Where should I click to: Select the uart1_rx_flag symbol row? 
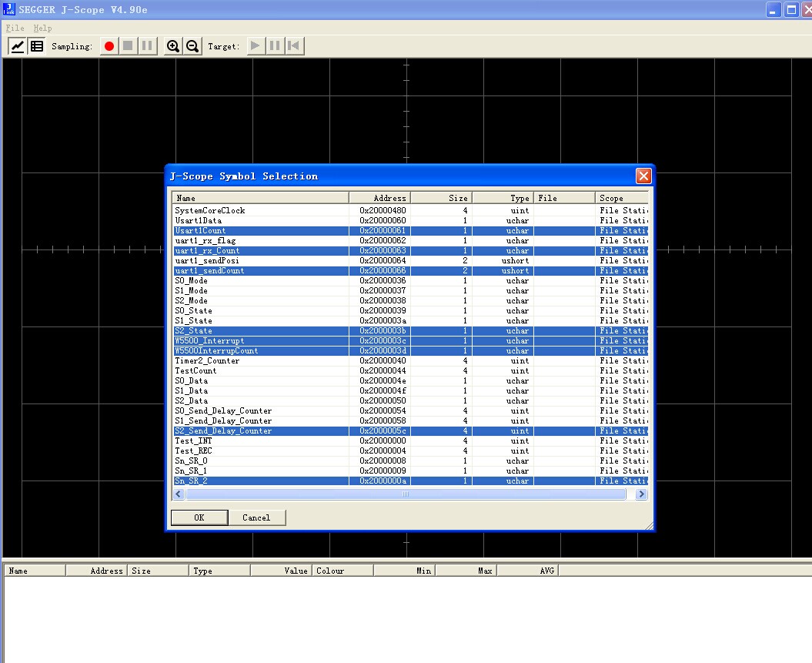pyautogui.click(x=410, y=240)
